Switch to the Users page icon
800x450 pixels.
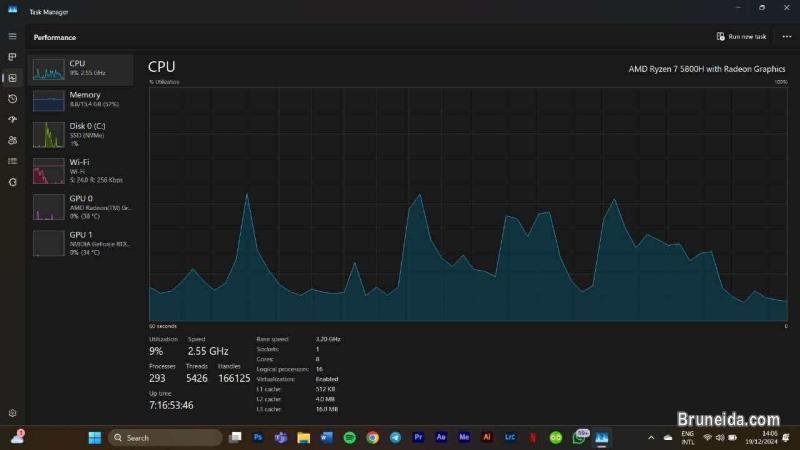[x=13, y=141]
